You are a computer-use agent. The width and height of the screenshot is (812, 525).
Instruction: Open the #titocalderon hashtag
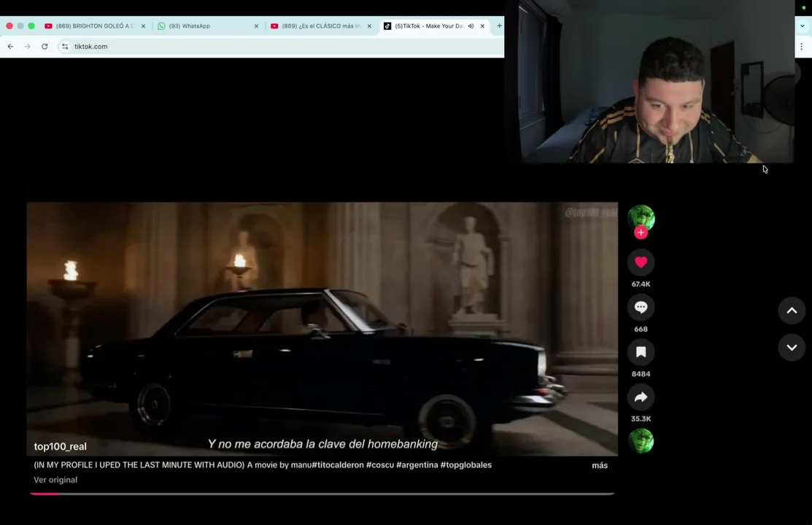[x=338, y=465]
